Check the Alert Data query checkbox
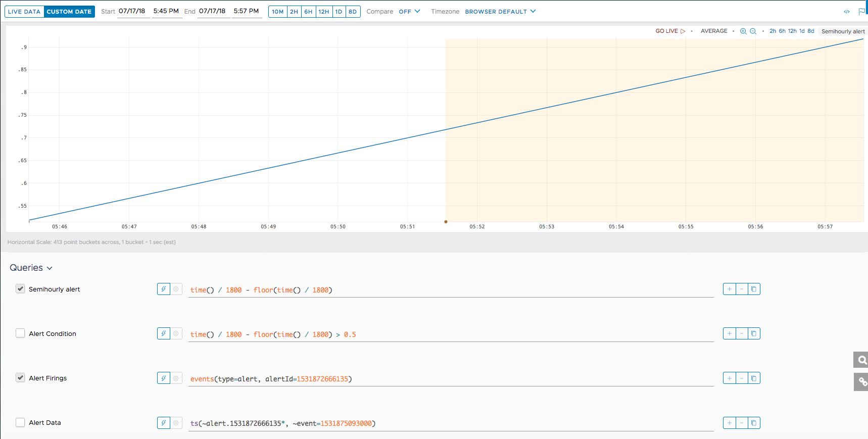This screenshot has width=868, height=439. (x=20, y=422)
